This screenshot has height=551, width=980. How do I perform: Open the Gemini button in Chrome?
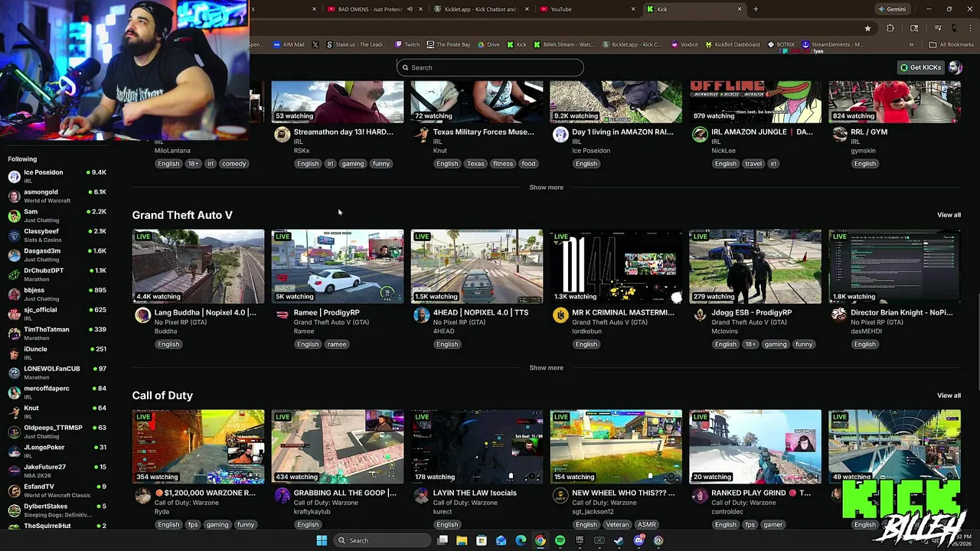[x=892, y=9]
